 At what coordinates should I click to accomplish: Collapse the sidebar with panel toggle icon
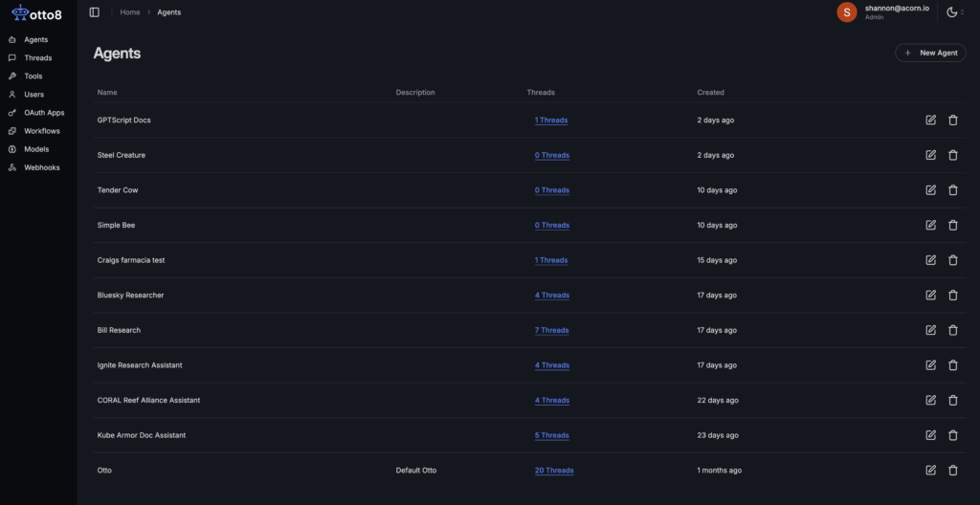[94, 12]
